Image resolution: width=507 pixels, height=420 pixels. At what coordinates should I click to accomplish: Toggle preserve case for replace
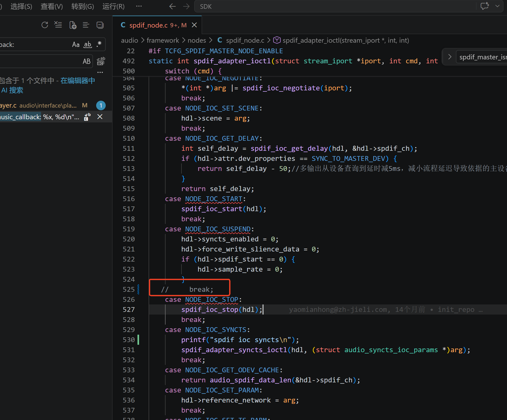pyautogui.click(x=87, y=61)
